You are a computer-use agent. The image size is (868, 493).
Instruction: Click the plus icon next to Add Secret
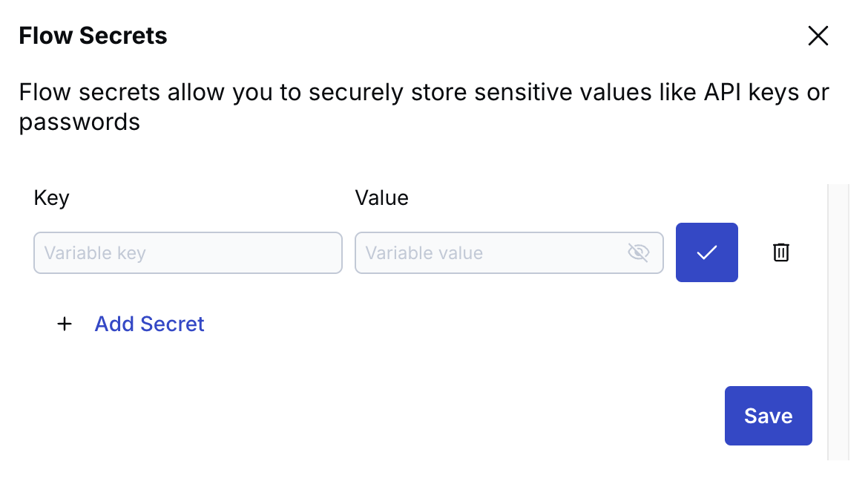tap(65, 324)
